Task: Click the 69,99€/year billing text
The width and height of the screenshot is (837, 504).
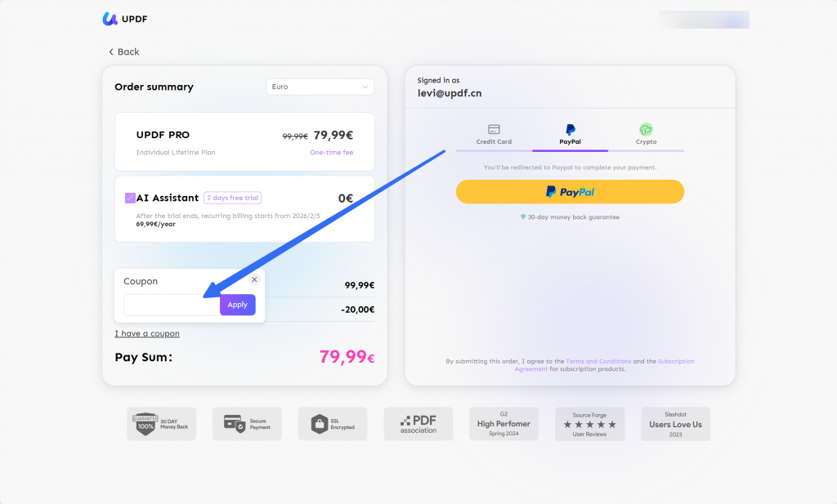Action: 156,225
